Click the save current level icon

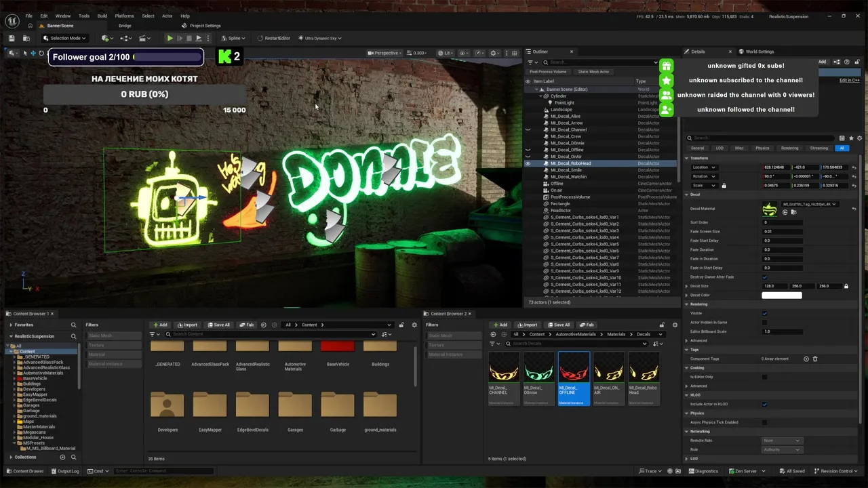[x=12, y=39]
